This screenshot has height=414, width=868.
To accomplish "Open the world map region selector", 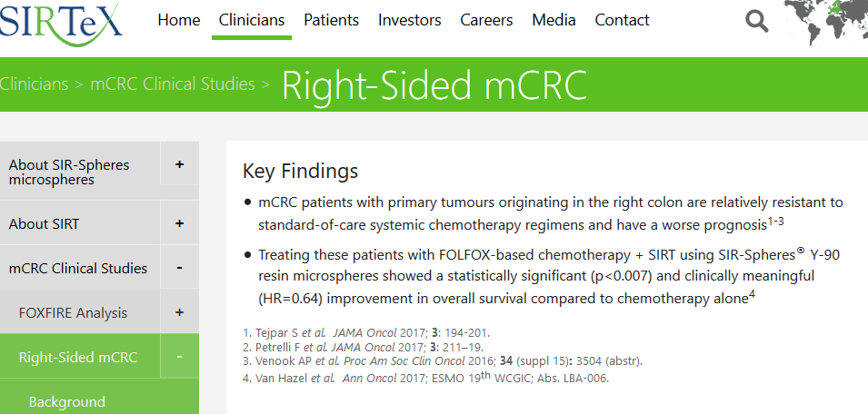I will pyautogui.click(x=826, y=22).
